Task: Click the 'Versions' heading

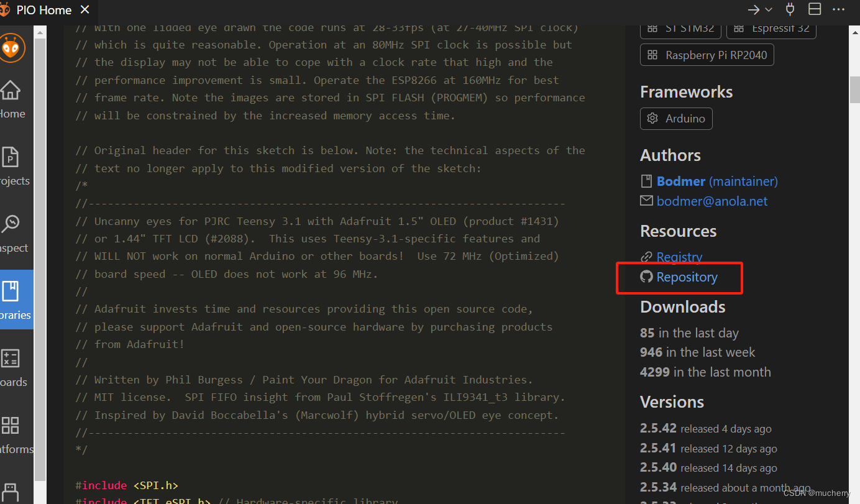Action: tap(672, 402)
